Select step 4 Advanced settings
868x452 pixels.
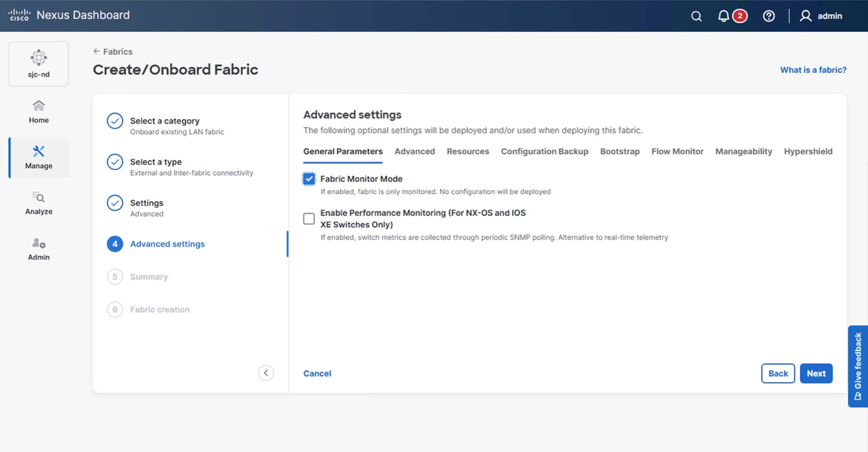click(156, 244)
